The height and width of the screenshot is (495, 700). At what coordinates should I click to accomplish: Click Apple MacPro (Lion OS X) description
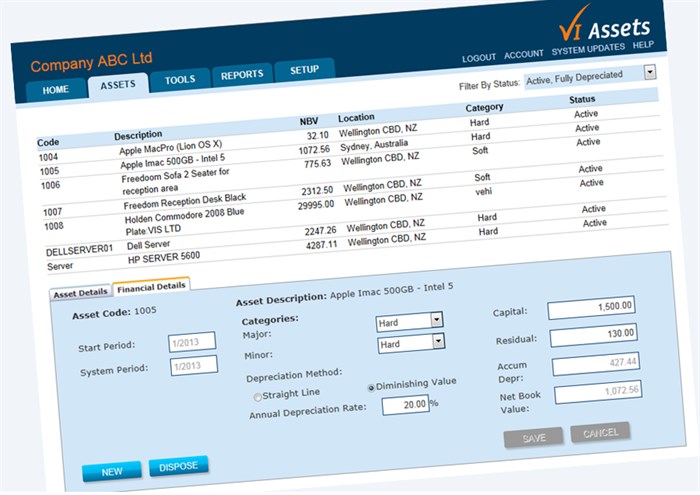tap(171, 148)
